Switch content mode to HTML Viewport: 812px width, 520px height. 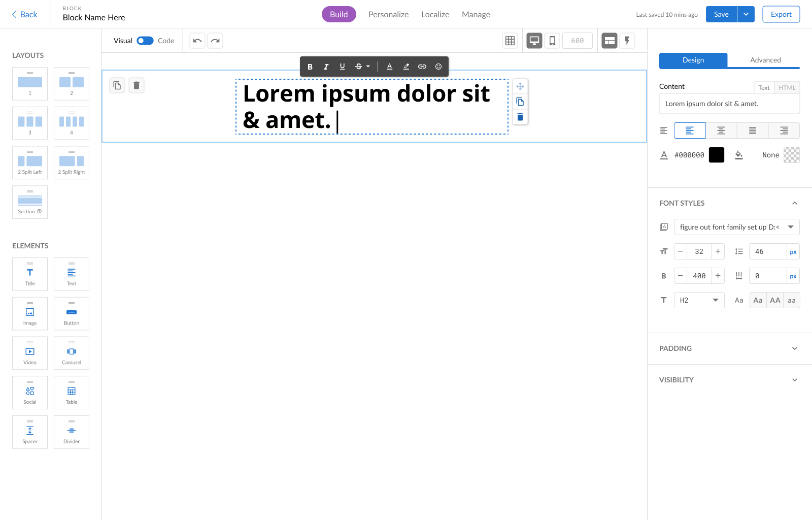coord(787,87)
